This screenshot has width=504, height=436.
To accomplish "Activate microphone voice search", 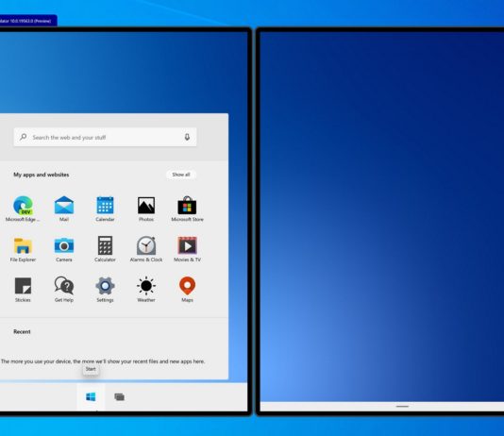I will [x=187, y=137].
